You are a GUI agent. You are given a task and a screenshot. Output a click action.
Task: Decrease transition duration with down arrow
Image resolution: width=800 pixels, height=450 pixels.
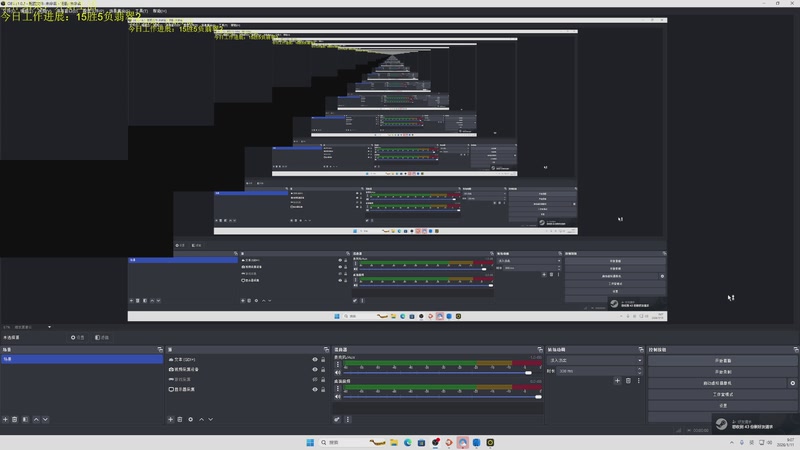pos(640,373)
